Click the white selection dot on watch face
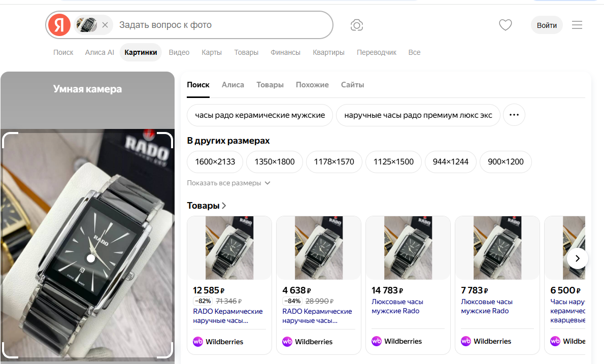 click(x=91, y=258)
